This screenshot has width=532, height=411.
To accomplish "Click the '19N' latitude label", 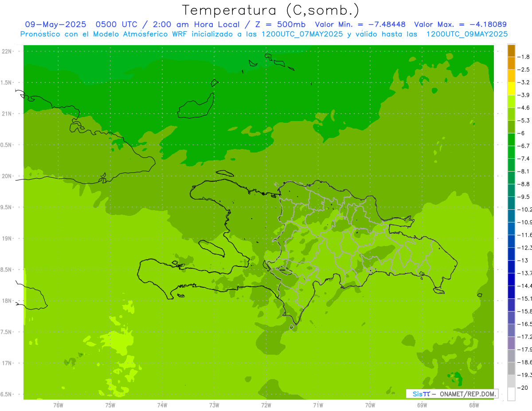I will [x=7, y=238].
